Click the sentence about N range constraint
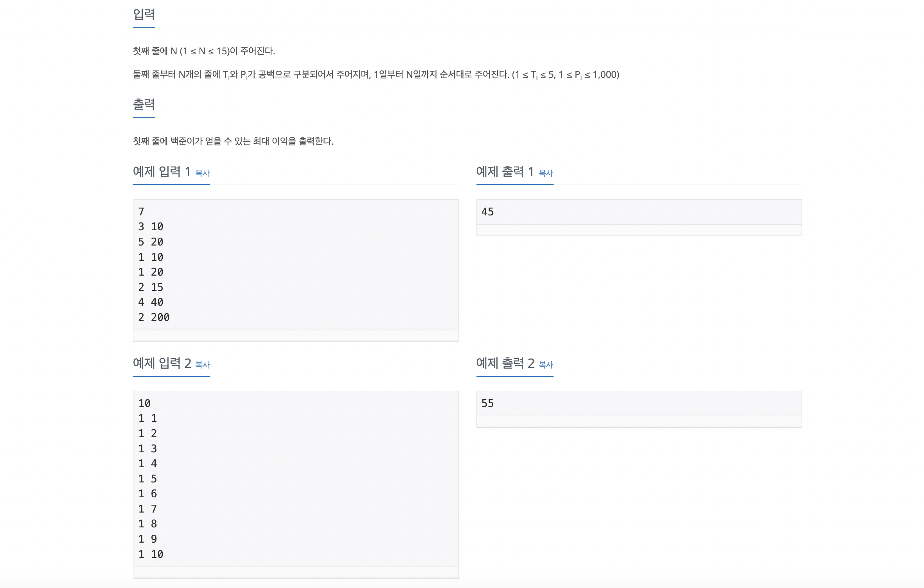Screen dimensions: 924x588 (x=204, y=51)
